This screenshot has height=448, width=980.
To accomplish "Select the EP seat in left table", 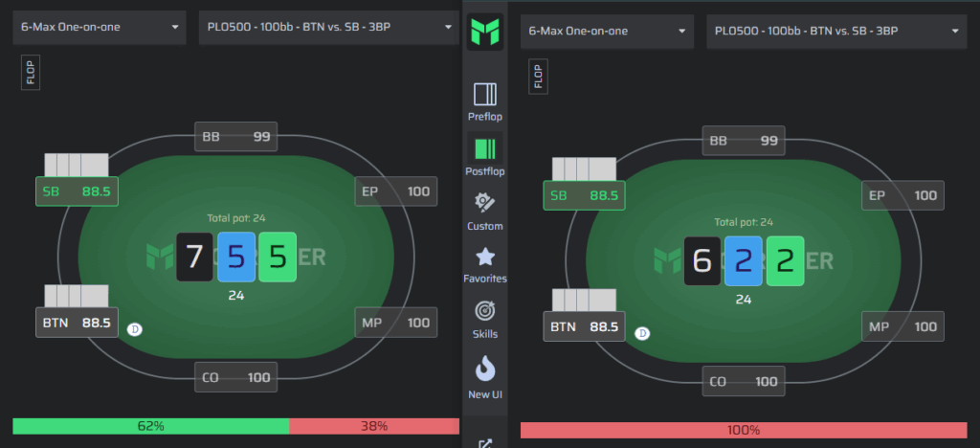I will (395, 191).
